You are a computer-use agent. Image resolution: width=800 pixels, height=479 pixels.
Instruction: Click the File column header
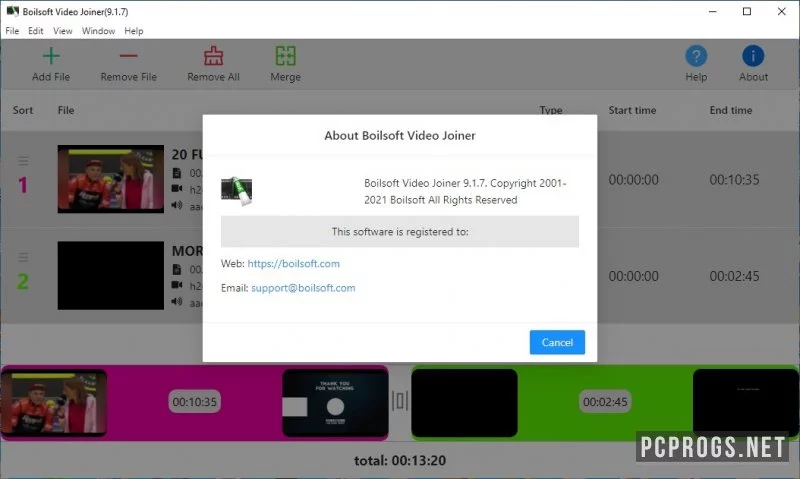(66, 110)
